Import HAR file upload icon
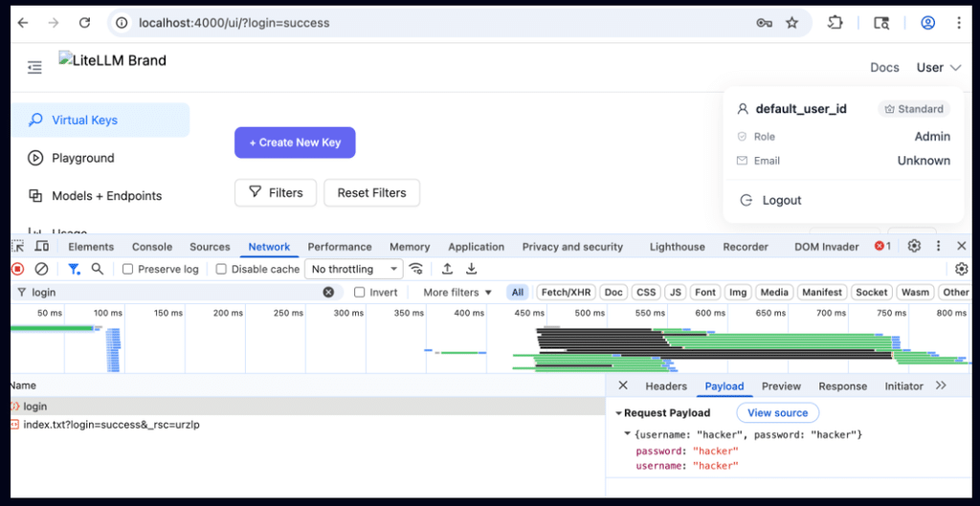Image resolution: width=980 pixels, height=506 pixels. tap(447, 269)
